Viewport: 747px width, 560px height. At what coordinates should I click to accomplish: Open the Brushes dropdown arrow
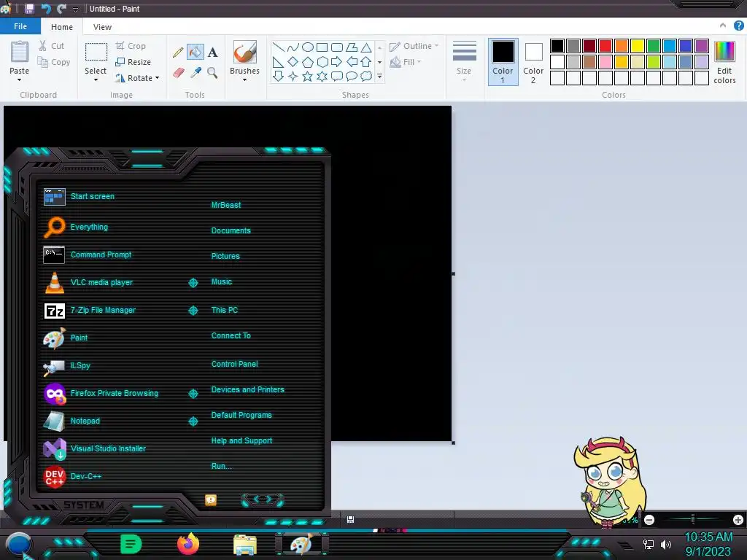point(245,80)
